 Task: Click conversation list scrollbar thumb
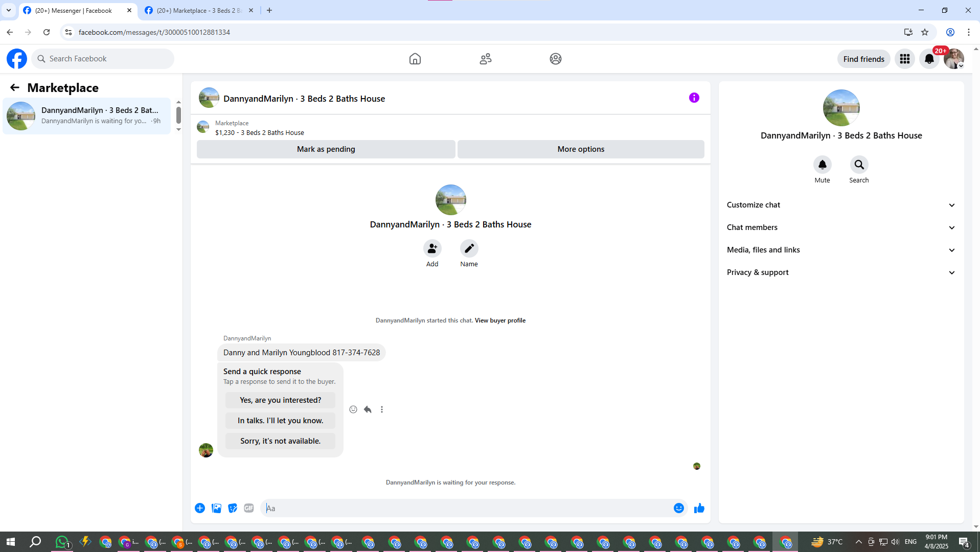[x=178, y=115]
